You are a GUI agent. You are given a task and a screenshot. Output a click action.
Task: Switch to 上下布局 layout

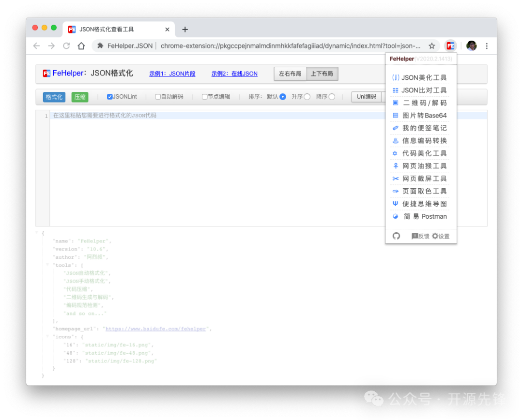pos(322,74)
